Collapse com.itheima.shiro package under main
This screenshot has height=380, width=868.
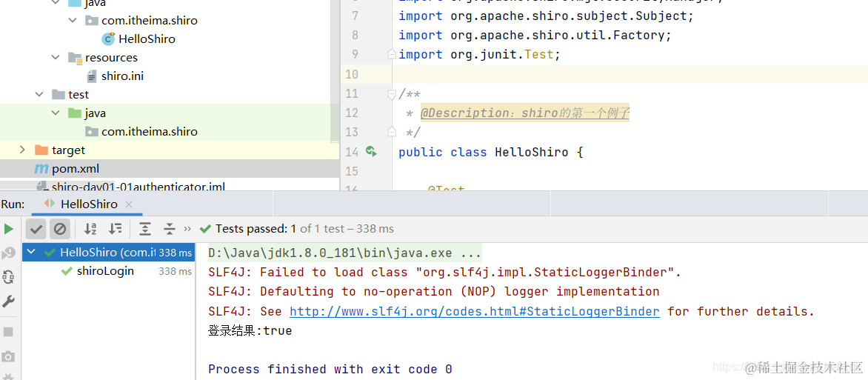[73, 21]
